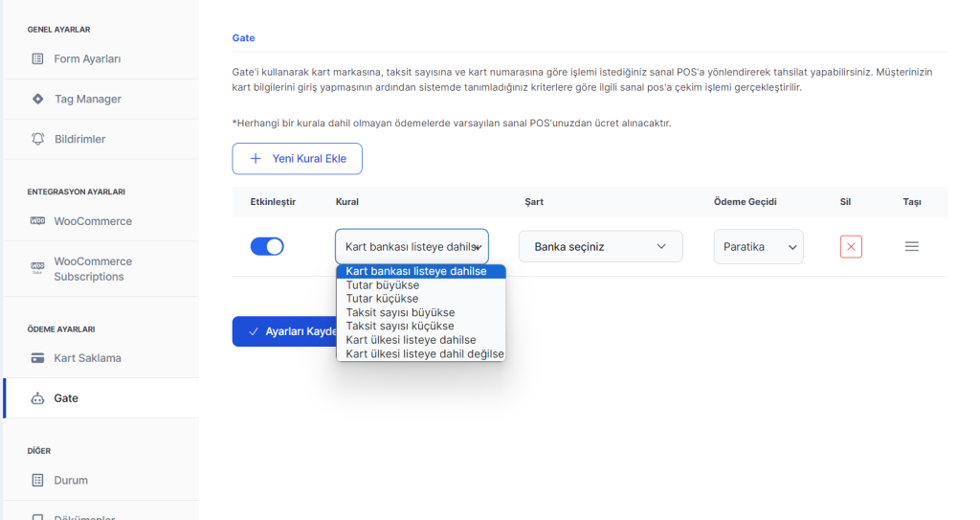Open the Paratika payment gateway dropdown
This screenshot has width=980, height=520.
point(758,246)
